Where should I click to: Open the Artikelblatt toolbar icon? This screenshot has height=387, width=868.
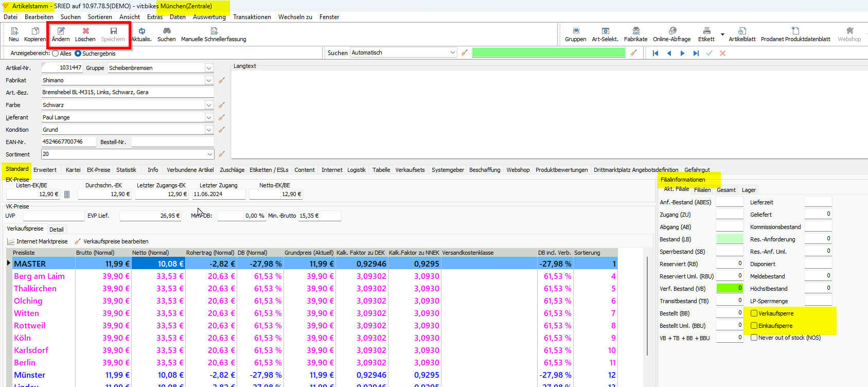click(742, 31)
